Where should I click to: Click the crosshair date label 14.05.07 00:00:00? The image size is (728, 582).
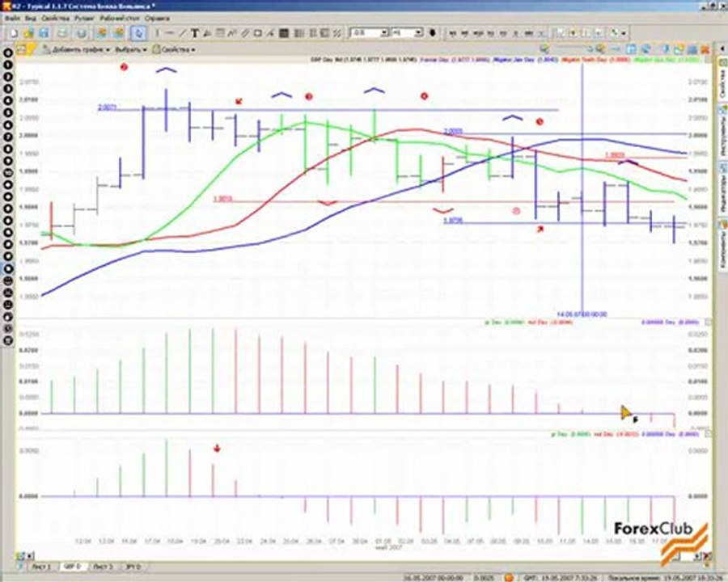tap(582, 314)
